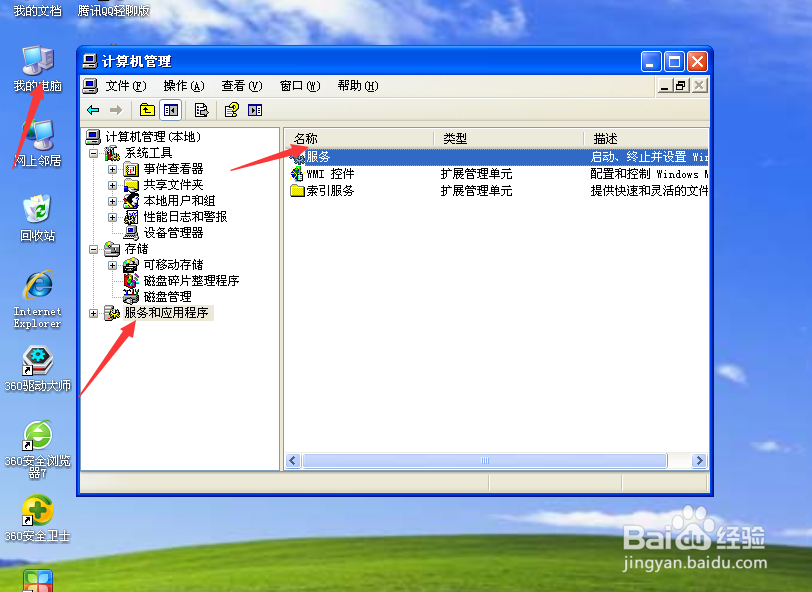Click the 事件查看器 tree icon

[131, 169]
